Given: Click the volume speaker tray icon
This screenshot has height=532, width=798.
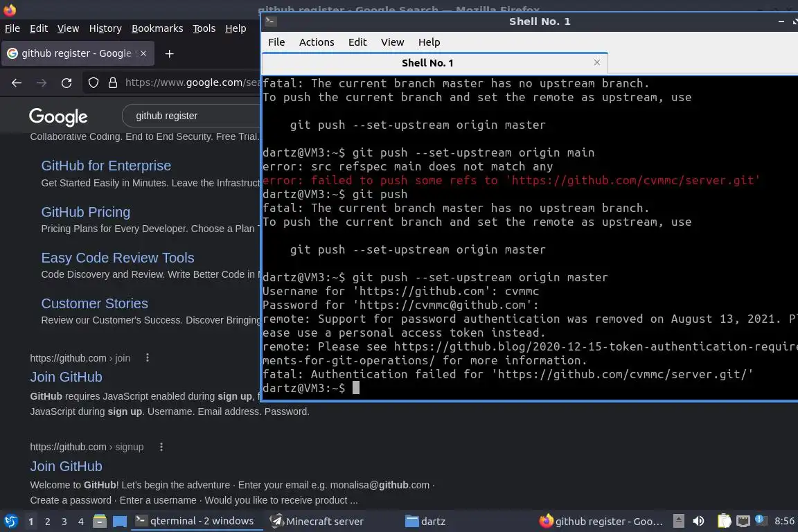Looking at the screenshot, I should pyautogui.click(x=699, y=521).
